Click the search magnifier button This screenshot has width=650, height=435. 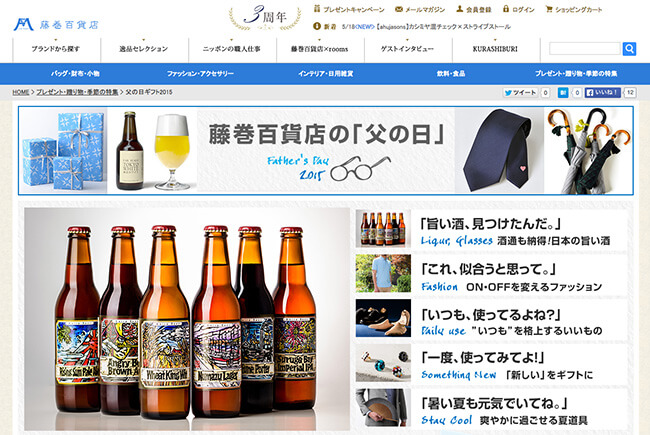629,48
